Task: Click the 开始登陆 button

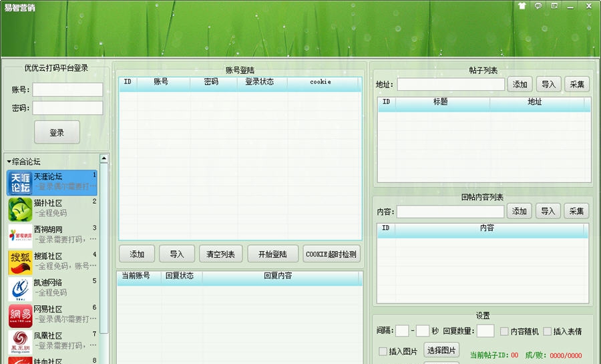Action: [272, 254]
